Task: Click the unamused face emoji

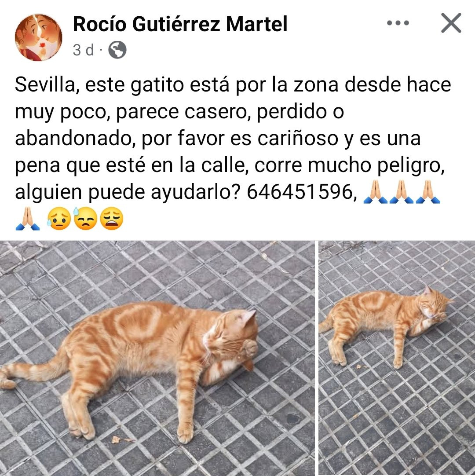Action: pyautogui.click(x=85, y=219)
